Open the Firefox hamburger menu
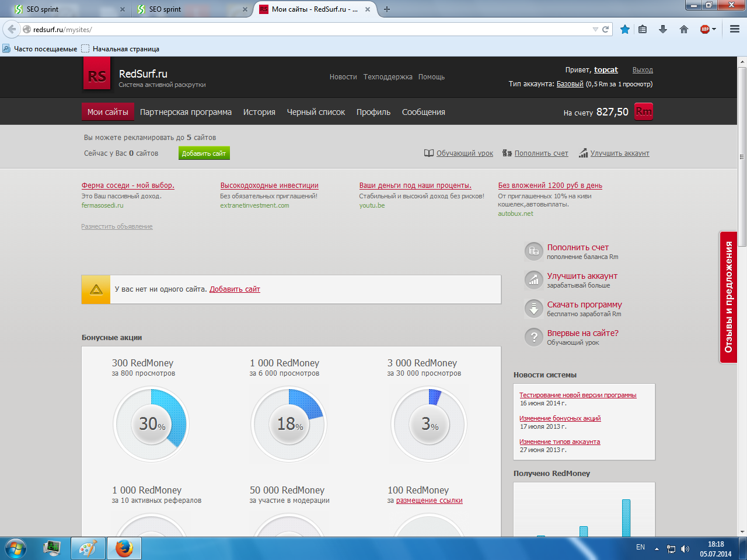This screenshot has width=747, height=560. click(735, 29)
